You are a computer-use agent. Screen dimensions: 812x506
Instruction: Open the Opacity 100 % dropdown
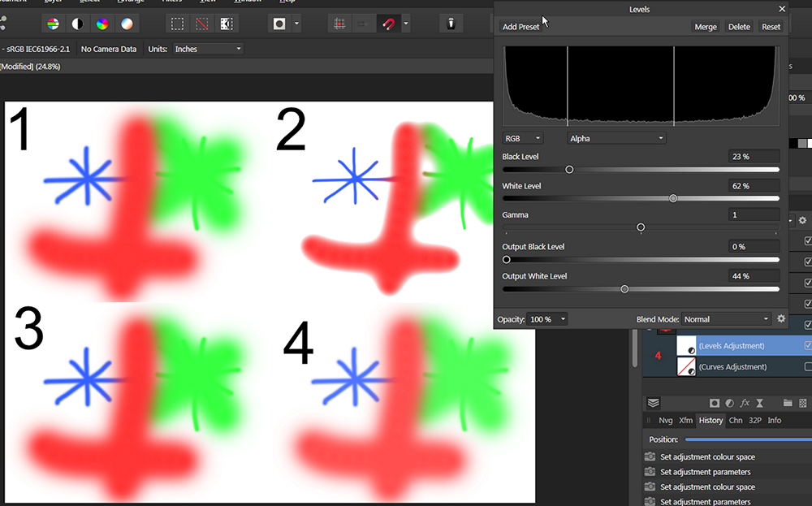tap(546, 319)
